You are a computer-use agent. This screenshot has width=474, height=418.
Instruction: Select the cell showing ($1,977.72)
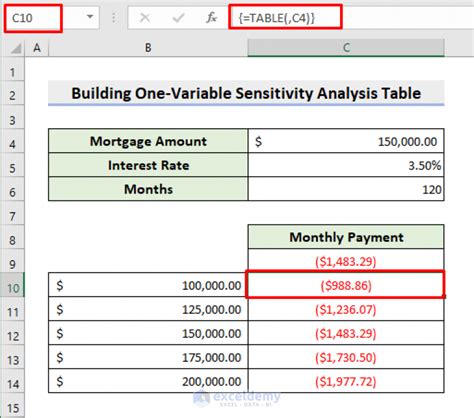pos(346,381)
